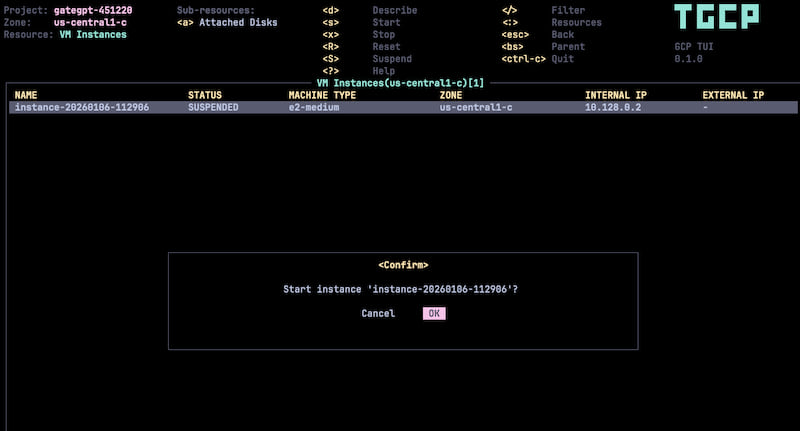Click the Describe shortcut hint

395,10
